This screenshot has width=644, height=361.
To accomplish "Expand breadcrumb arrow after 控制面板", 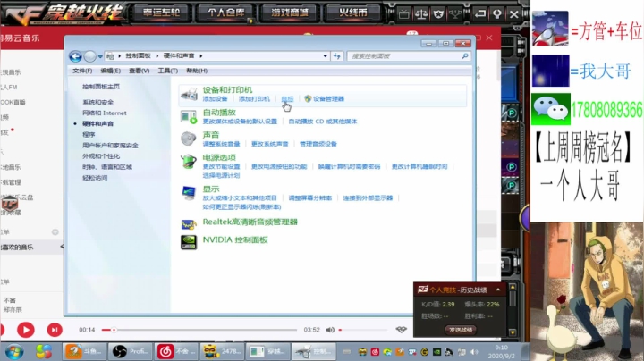I will [157, 55].
